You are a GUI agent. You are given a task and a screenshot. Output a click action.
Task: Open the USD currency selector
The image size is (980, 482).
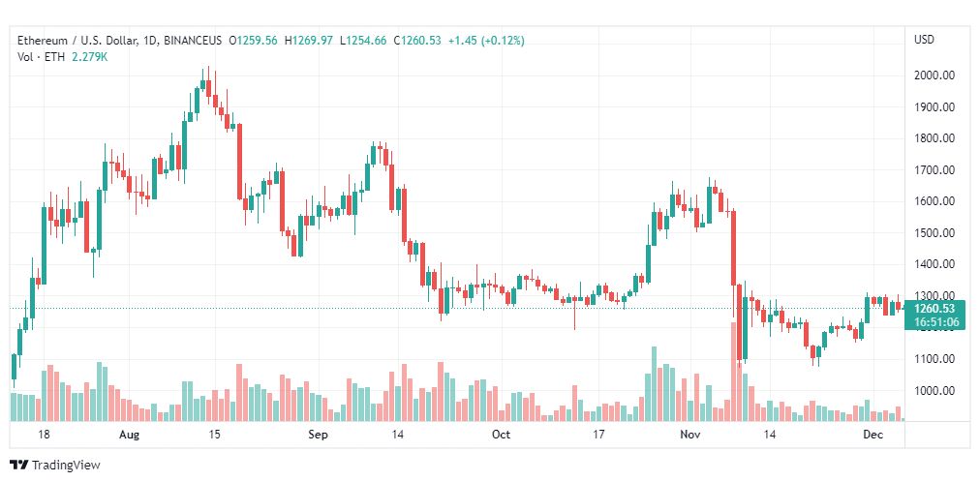[924, 40]
